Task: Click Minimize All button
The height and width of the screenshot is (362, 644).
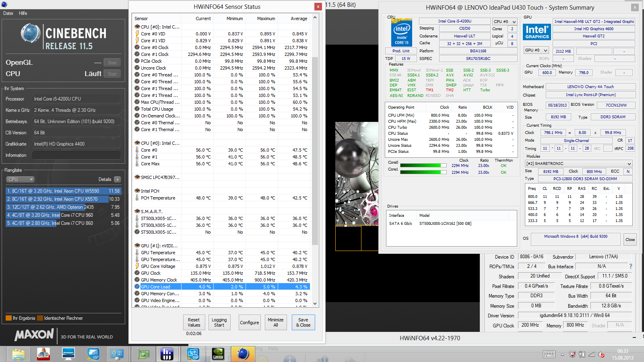Action: (x=276, y=323)
